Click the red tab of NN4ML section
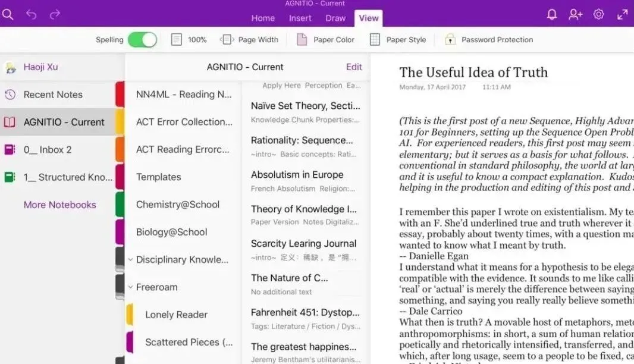Viewport: 634px width, 364px height. (120, 94)
